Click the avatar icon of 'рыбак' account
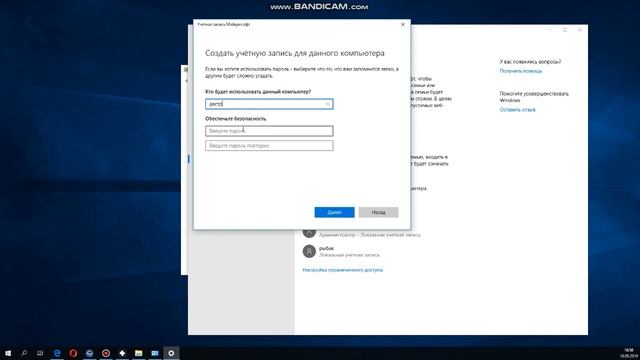640x360 pixels. coord(309,251)
